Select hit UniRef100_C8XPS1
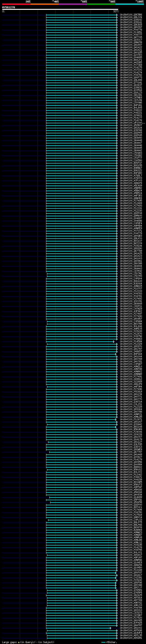The height and width of the screenshot is (644, 146). coord(131,306)
